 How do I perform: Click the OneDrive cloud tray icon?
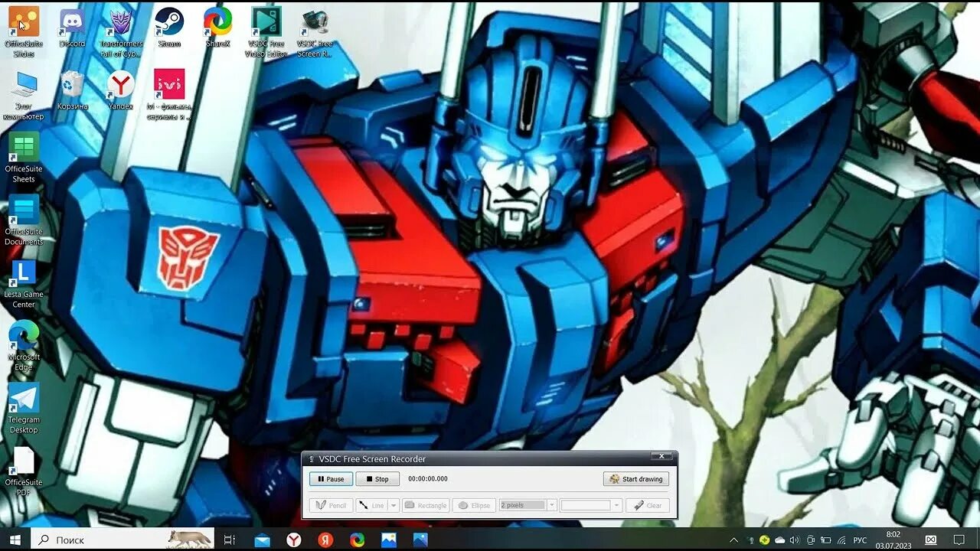[779, 540]
